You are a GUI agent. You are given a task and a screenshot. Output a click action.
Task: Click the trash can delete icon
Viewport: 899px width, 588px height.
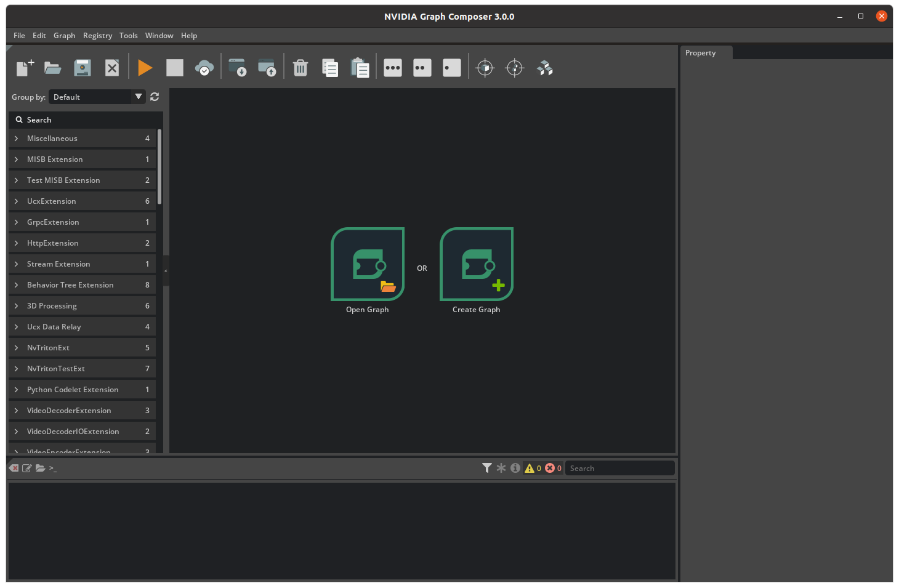coord(300,68)
